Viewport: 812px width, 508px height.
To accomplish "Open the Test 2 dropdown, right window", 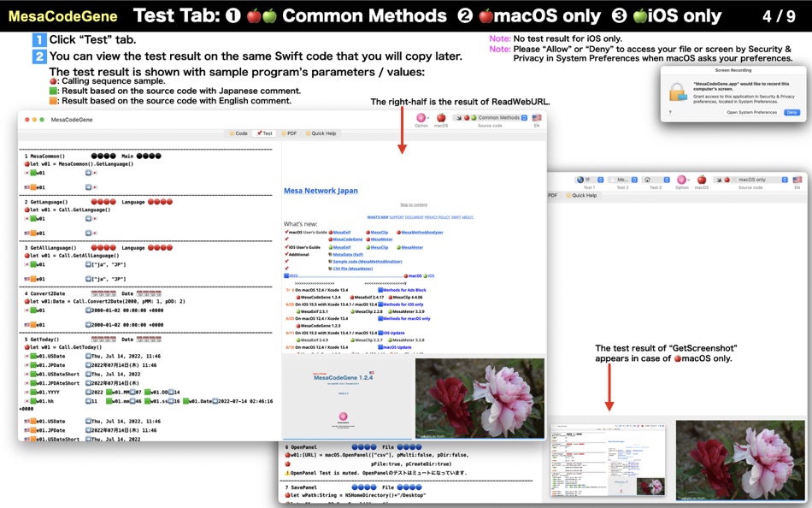I will coord(623,180).
